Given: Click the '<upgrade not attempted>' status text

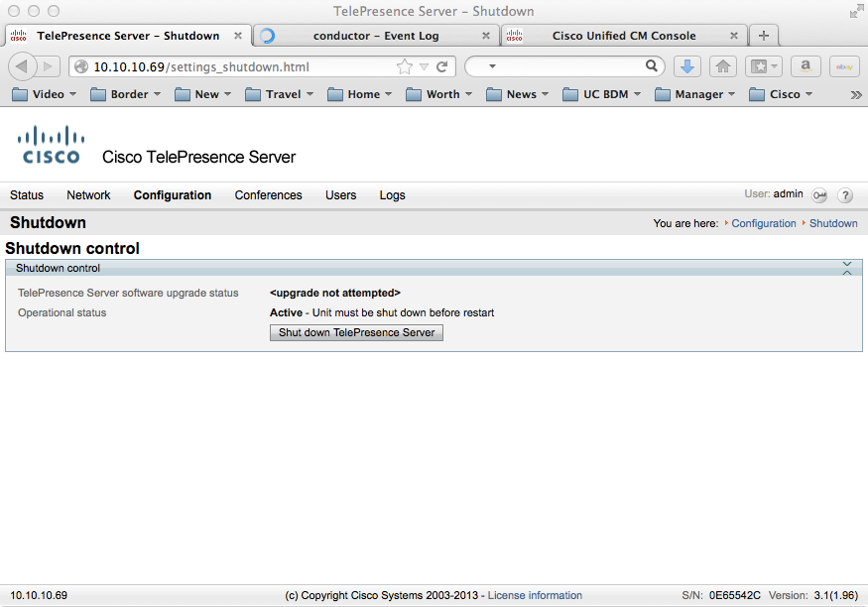Looking at the screenshot, I should [335, 293].
